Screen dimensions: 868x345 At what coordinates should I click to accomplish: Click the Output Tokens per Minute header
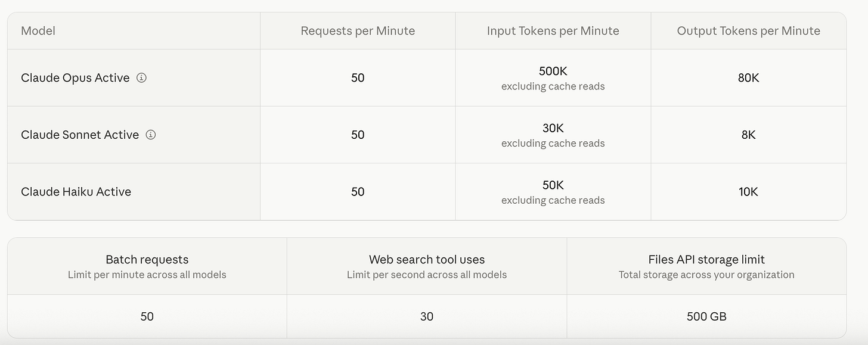(749, 31)
